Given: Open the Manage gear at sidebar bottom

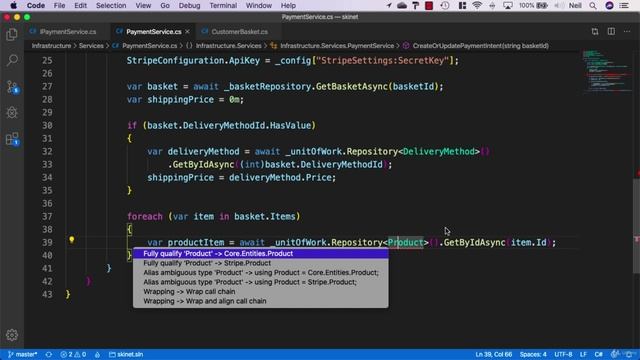Looking at the screenshot, I should (12, 335).
